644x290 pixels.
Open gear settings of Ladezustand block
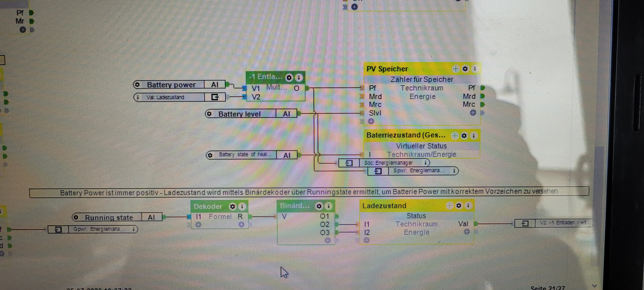click(459, 206)
